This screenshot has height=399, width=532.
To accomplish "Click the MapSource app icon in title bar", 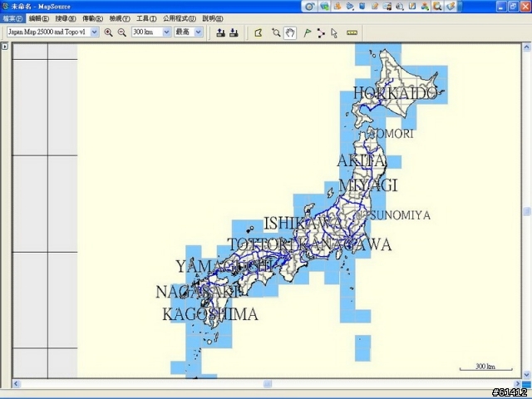I will coord(5,6).
